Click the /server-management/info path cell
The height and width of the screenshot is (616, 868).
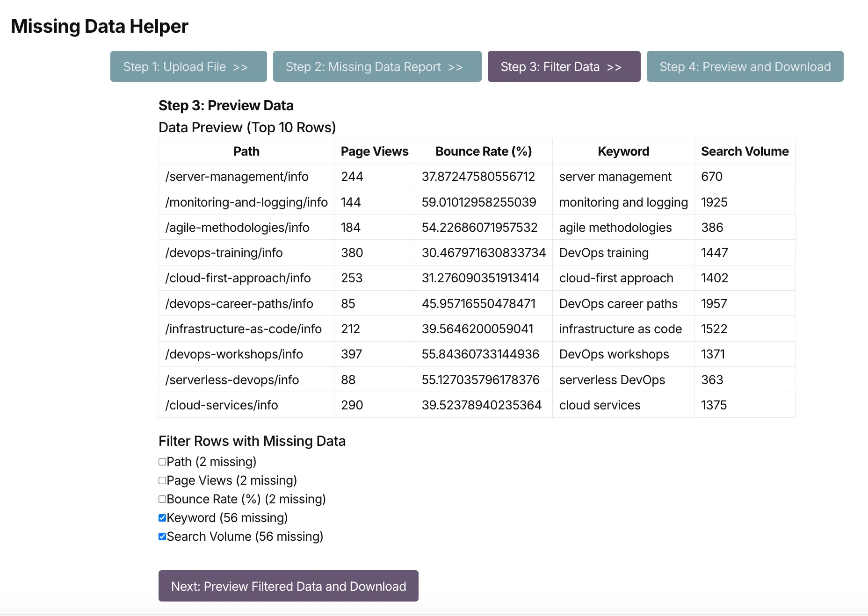coord(246,177)
